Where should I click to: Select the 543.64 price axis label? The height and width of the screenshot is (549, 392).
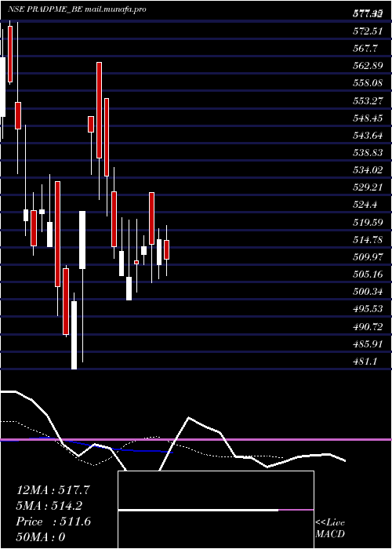pos(367,136)
